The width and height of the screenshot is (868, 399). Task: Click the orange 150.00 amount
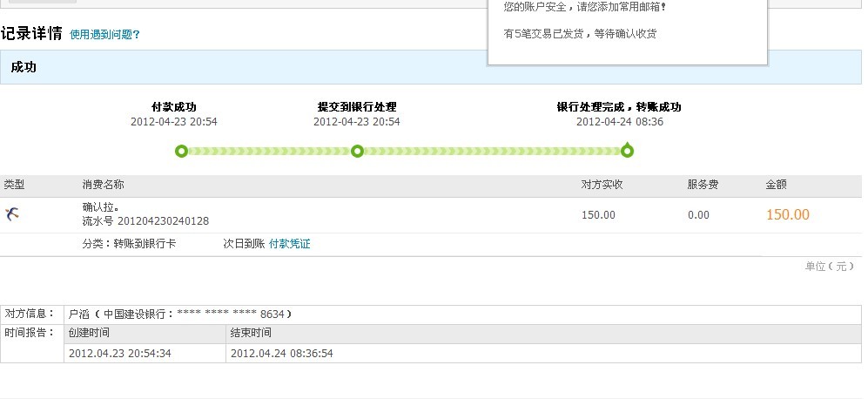point(787,215)
